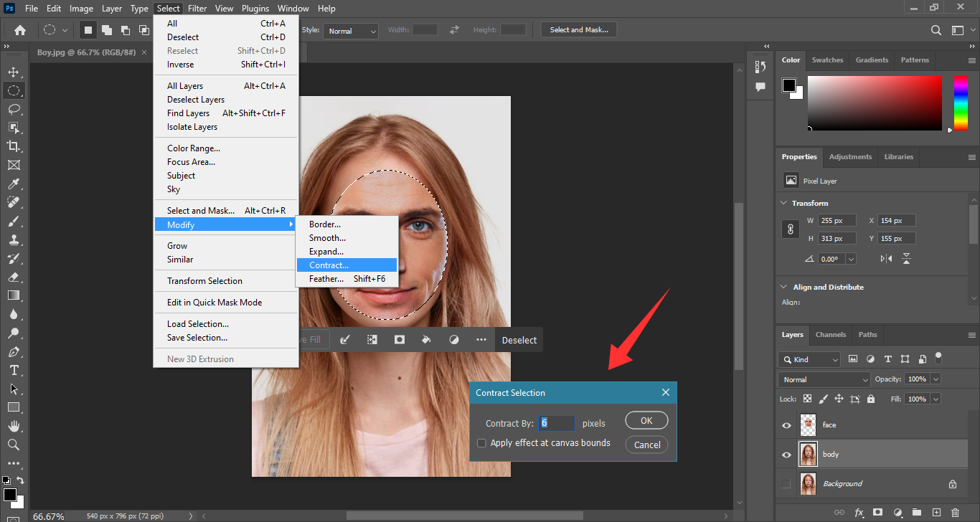980x522 pixels.
Task: Select the Spot Healing Brush tool
Action: (14, 202)
